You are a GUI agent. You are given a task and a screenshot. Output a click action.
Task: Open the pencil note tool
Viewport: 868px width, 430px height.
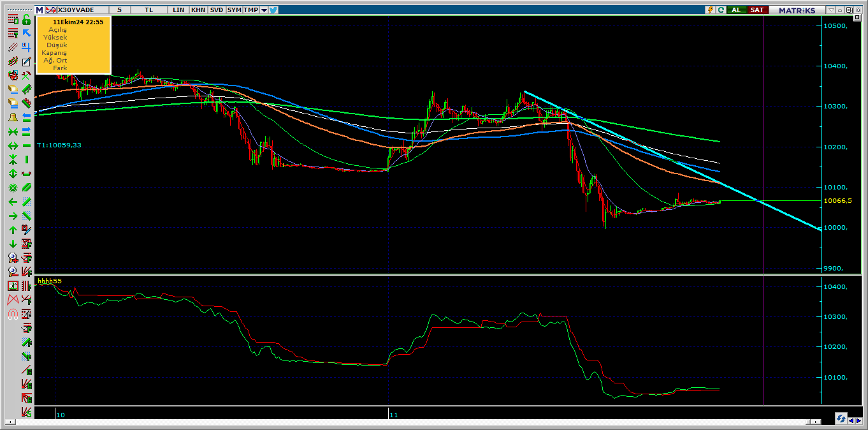[26, 62]
